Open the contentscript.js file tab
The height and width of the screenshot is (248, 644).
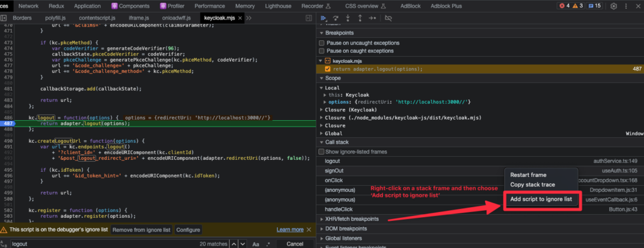(x=97, y=18)
